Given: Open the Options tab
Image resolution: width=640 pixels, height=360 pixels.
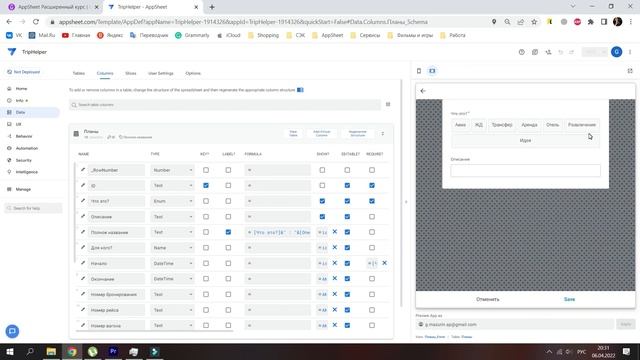Looking at the screenshot, I should (x=193, y=73).
